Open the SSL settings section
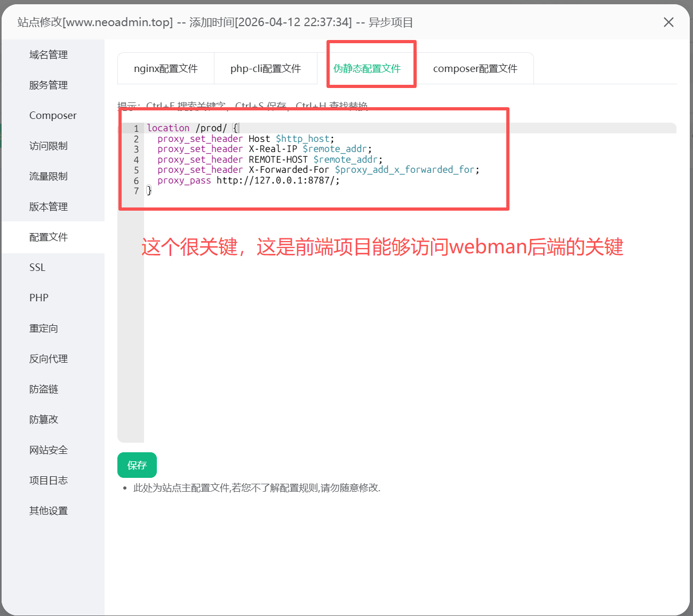 coord(37,268)
